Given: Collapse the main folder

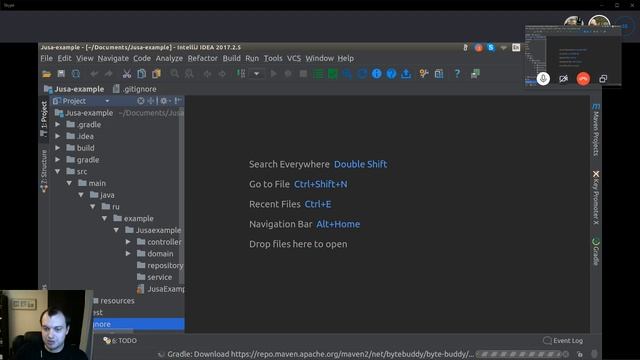Looking at the screenshot, I should [69, 183].
